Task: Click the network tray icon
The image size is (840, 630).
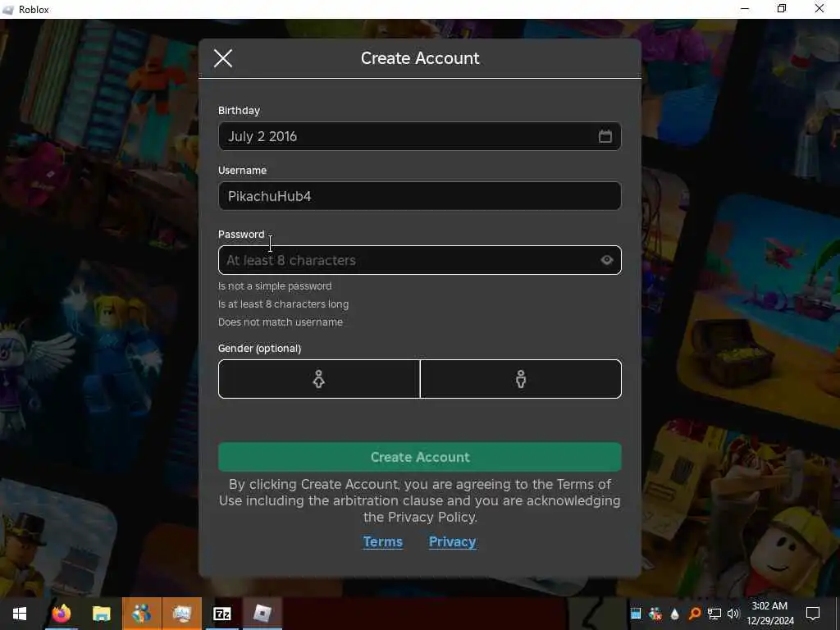Action: [x=714, y=614]
